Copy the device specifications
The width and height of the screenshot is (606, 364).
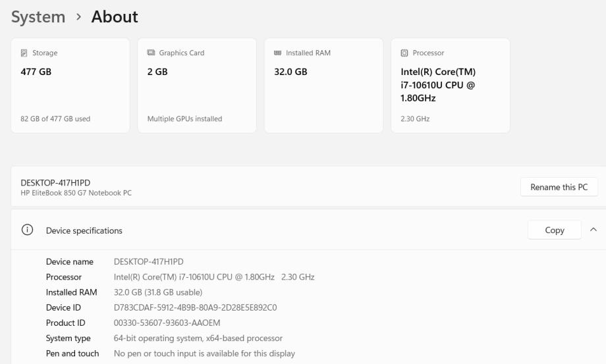[x=554, y=230]
